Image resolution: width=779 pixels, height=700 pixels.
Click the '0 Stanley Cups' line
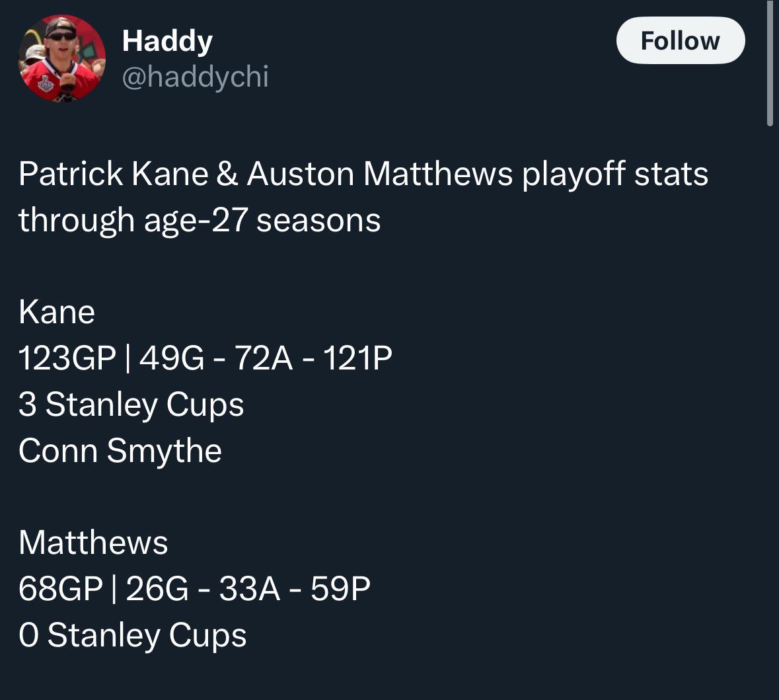(133, 635)
